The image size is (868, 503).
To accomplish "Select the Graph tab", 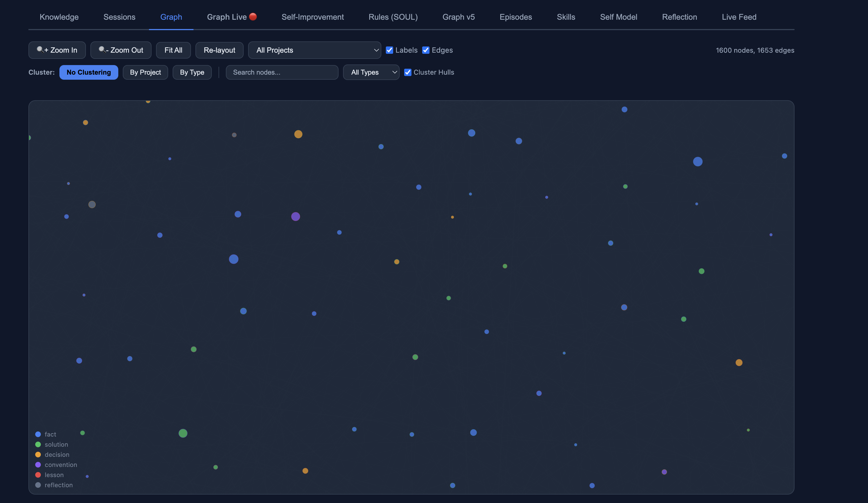I will tap(171, 17).
